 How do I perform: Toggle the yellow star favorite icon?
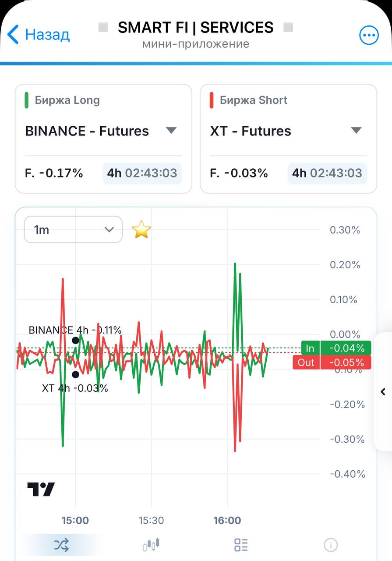pyautogui.click(x=141, y=230)
